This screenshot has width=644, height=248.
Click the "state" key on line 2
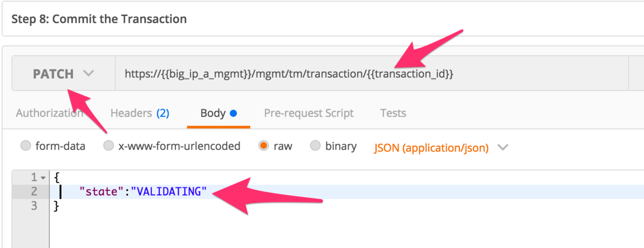[101, 192]
